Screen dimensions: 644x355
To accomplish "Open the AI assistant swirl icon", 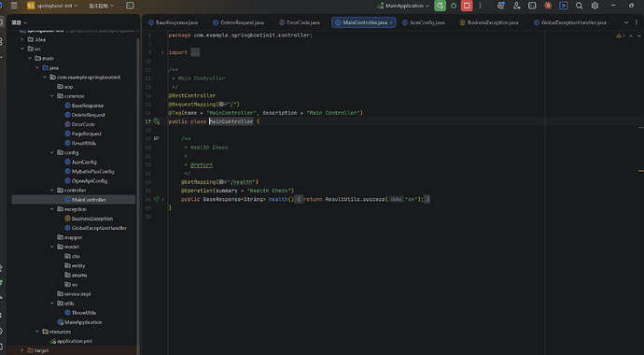I will pyautogui.click(x=500, y=6).
